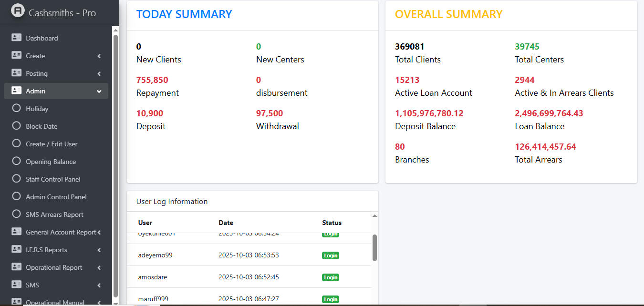Expand the Operational Report arrow
644x306 pixels.
99,267
